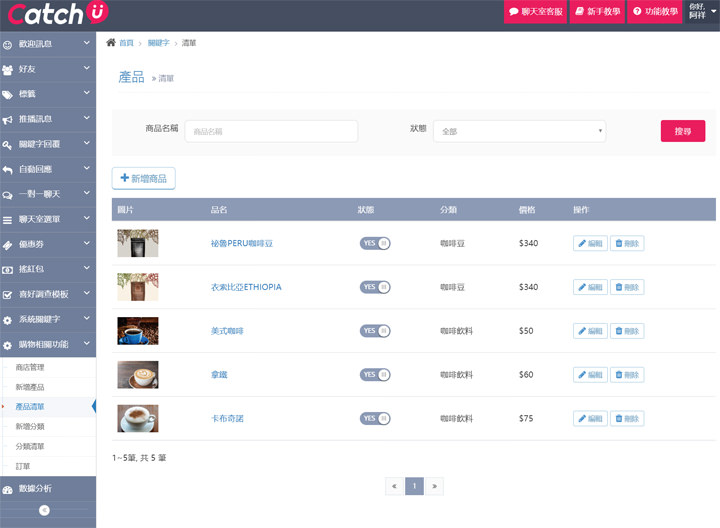
Task: Click the 新增商品 button
Action: click(143, 178)
